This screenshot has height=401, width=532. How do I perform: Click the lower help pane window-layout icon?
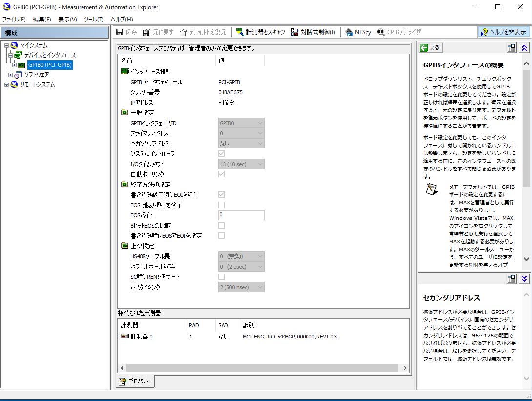(512, 279)
